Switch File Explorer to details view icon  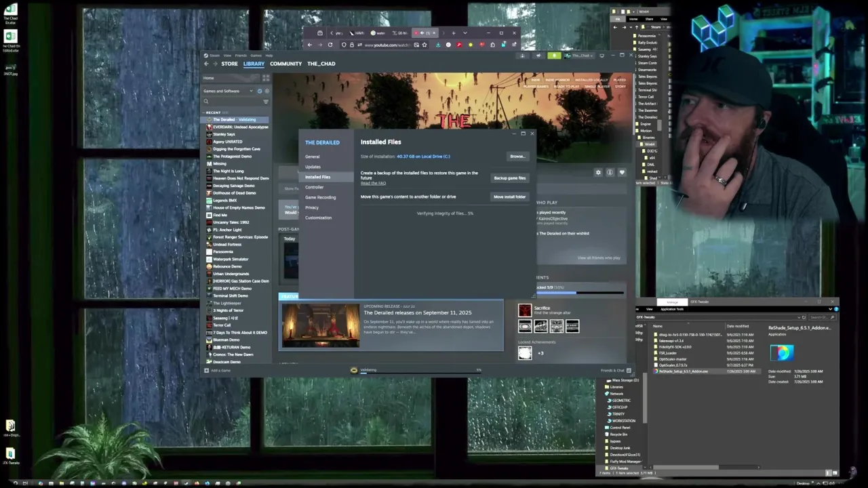point(828,473)
